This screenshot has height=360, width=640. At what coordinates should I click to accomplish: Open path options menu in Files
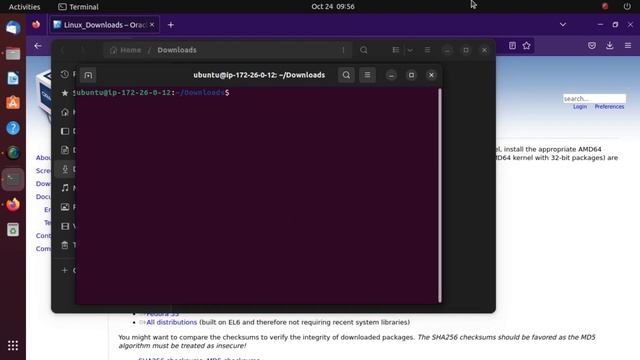click(343, 50)
